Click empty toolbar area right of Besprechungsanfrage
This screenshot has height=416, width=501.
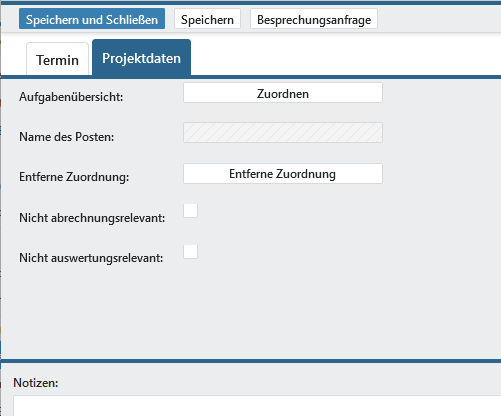(440, 19)
